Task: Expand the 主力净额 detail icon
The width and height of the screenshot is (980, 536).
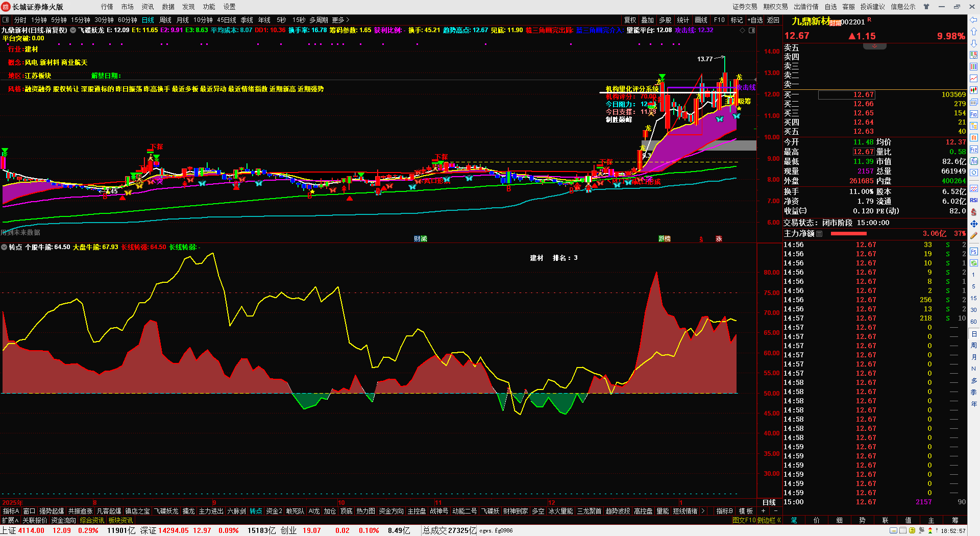Action: [819, 234]
